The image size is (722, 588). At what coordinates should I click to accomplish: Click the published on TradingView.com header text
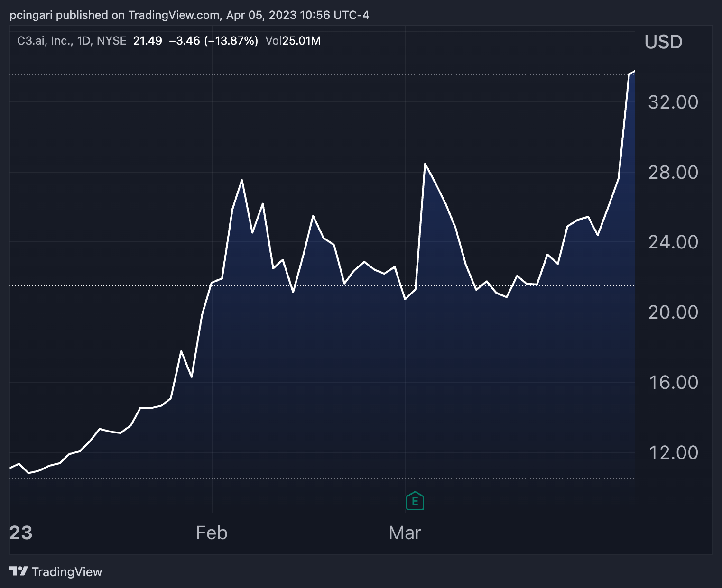(138, 15)
